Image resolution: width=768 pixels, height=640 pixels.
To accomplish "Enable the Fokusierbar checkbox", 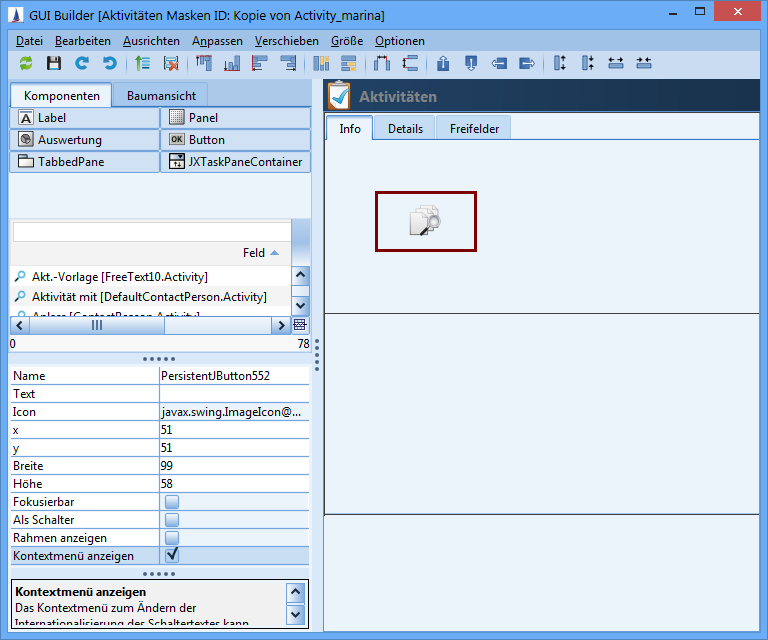I will tap(172, 502).
